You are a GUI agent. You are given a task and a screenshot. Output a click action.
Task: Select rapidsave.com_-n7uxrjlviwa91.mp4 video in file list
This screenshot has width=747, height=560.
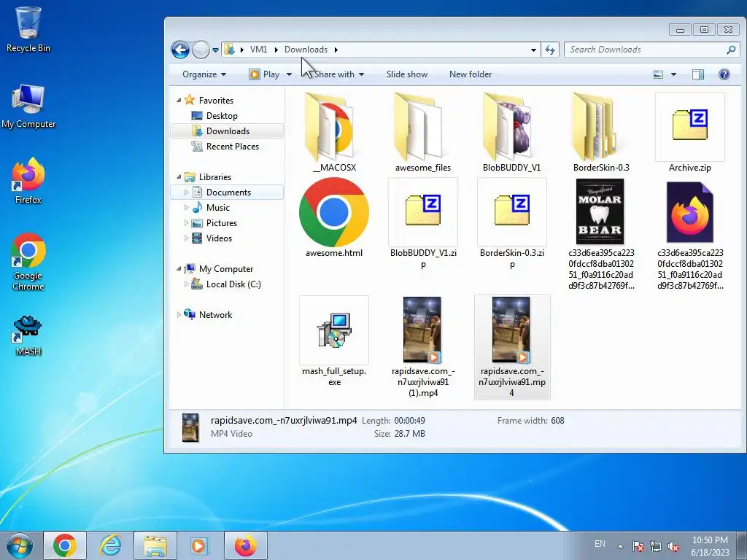coord(511,346)
